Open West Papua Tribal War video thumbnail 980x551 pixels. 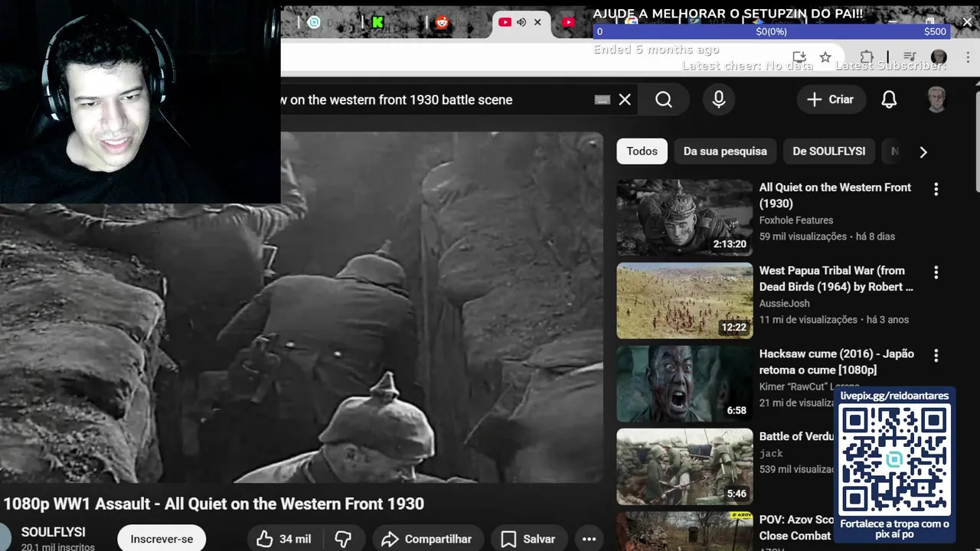coord(684,301)
